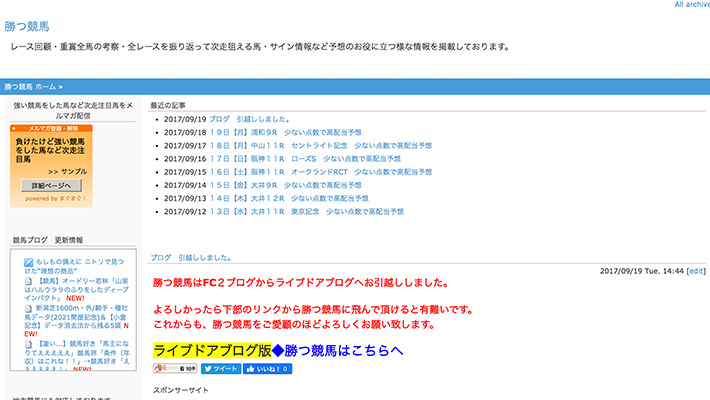The height and width of the screenshot is (400, 710).
Task: Click the Twitter tweet (ツイート) button
Action: pos(221,369)
